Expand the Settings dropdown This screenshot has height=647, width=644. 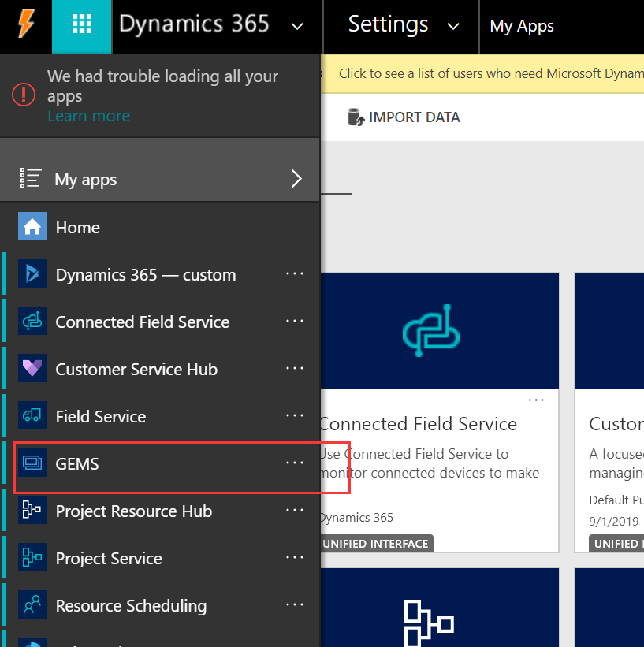[x=453, y=26]
